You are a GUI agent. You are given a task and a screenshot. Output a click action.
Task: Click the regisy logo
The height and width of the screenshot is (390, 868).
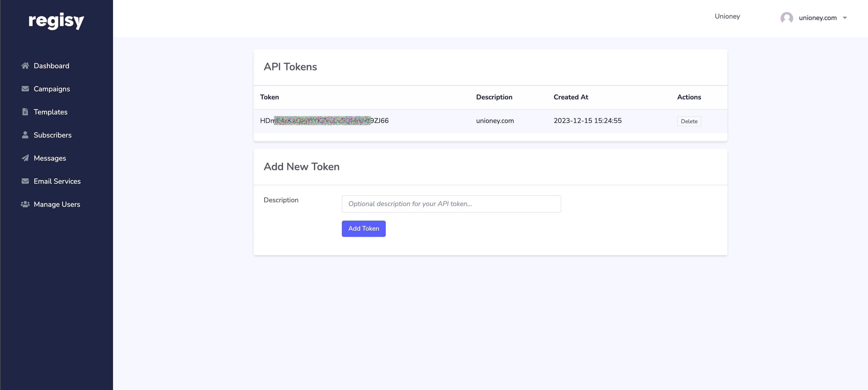[56, 21]
